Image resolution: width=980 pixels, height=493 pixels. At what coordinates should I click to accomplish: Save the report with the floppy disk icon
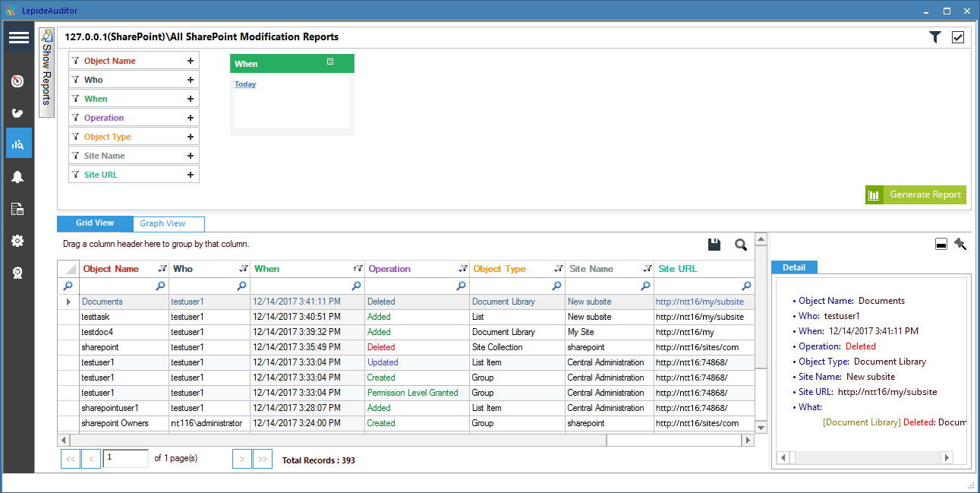click(714, 245)
